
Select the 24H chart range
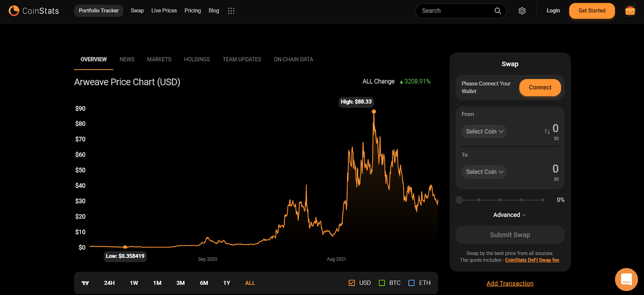coord(109,283)
